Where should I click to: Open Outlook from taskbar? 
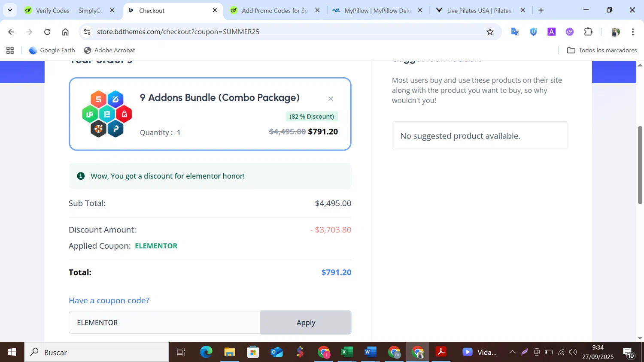coord(277,352)
